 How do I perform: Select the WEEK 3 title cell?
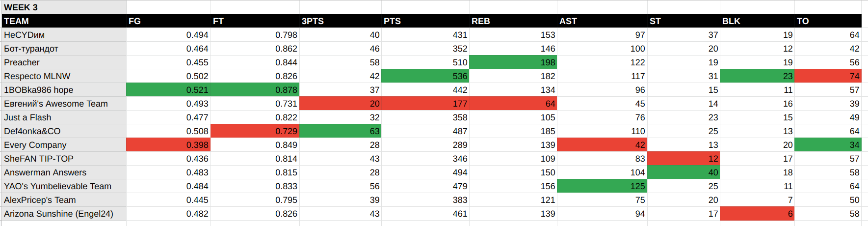pos(63,7)
